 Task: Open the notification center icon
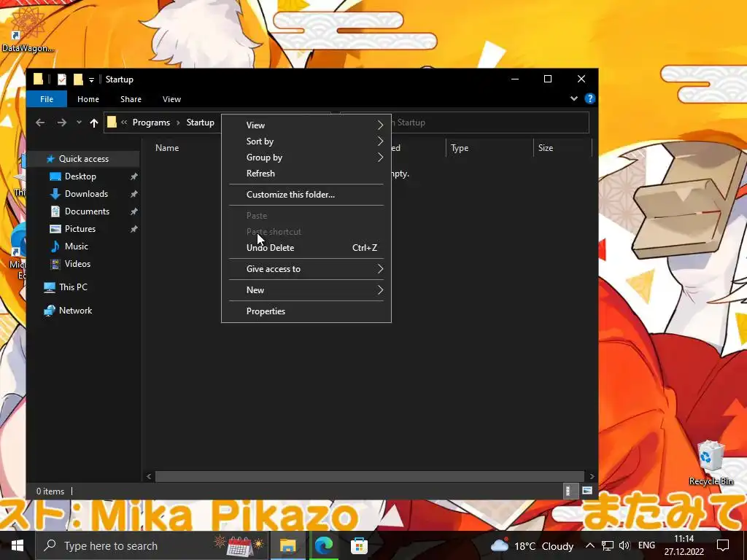point(723,545)
